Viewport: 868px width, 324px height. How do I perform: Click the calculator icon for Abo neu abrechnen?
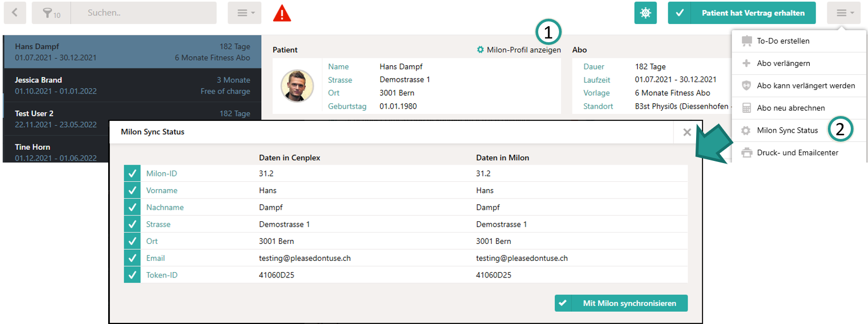[746, 108]
